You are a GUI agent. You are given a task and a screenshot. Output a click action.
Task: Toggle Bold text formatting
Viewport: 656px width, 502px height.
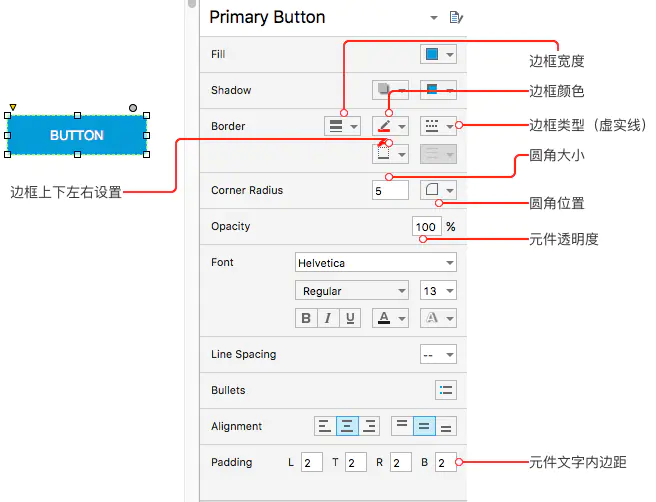[306, 318]
